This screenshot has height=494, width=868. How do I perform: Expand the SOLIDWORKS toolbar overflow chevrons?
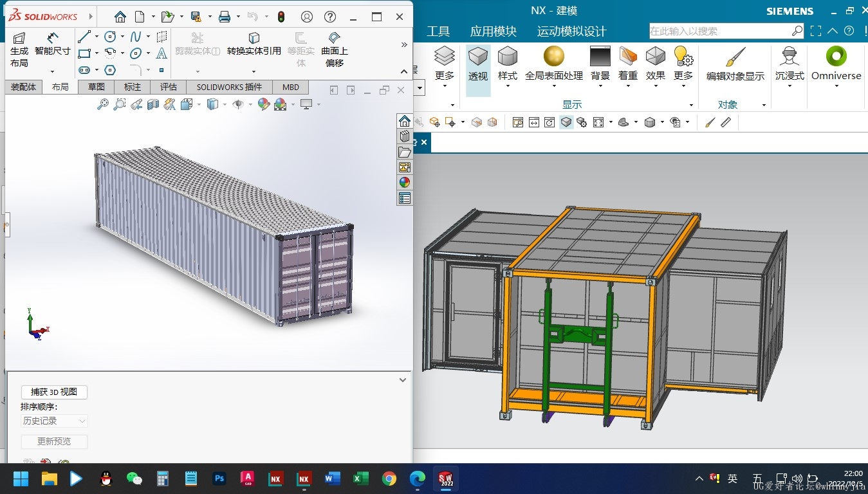404,44
